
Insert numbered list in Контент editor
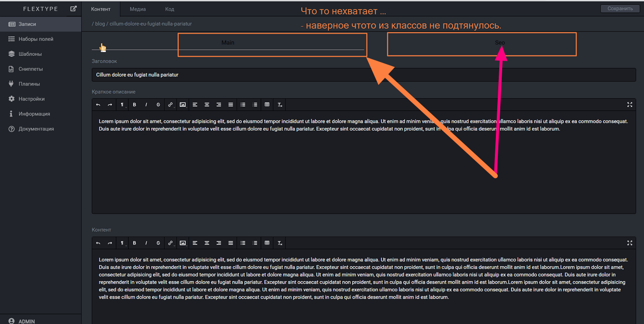pyautogui.click(x=255, y=243)
